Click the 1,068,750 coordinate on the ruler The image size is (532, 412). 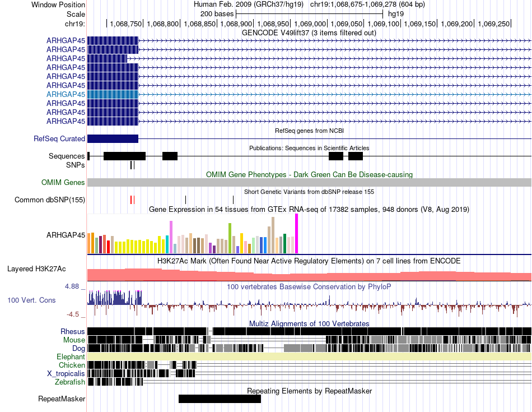126,24
